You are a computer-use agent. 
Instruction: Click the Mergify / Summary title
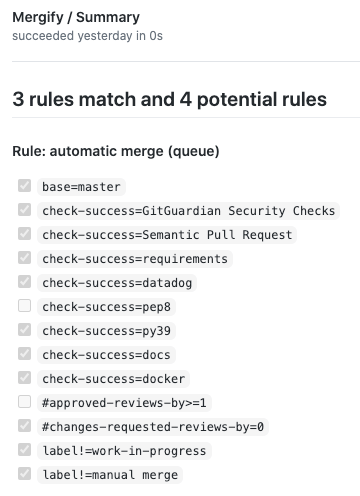[x=76, y=17]
